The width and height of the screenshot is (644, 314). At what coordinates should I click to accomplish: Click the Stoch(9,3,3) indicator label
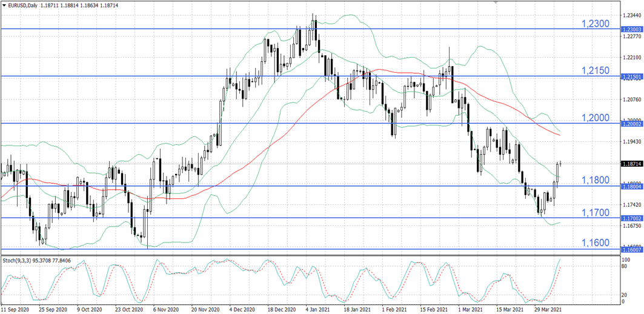pyautogui.click(x=16, y=260)
